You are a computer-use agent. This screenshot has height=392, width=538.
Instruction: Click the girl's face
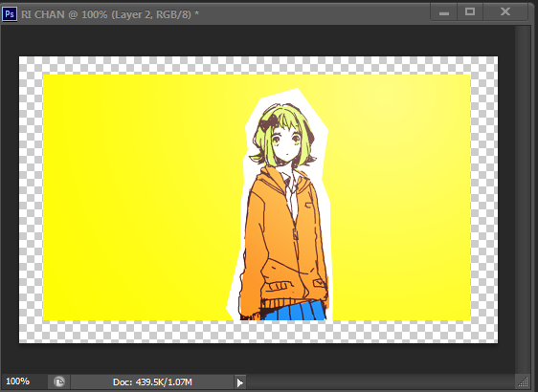287,145
